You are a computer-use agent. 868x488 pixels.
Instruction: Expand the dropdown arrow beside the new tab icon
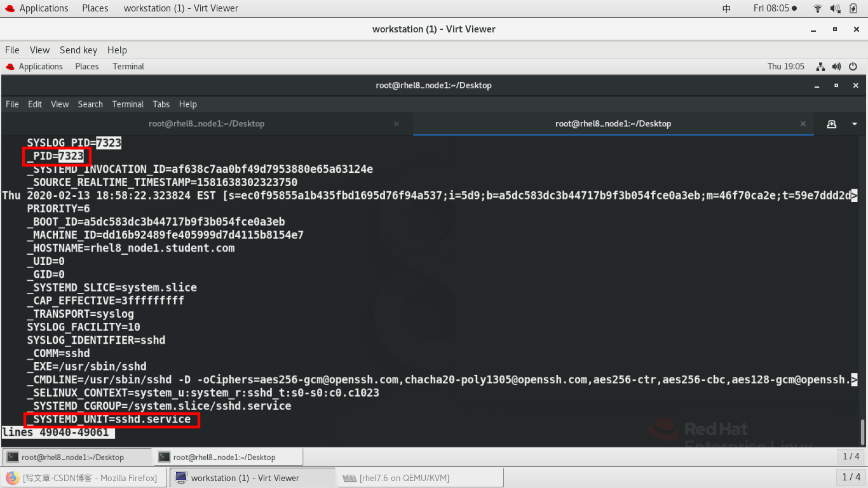tap(854, 124)
